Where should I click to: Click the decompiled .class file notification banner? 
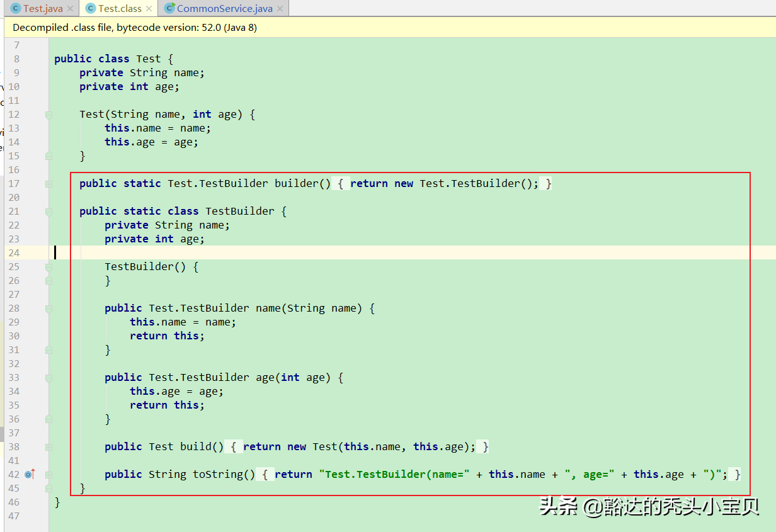390,28
